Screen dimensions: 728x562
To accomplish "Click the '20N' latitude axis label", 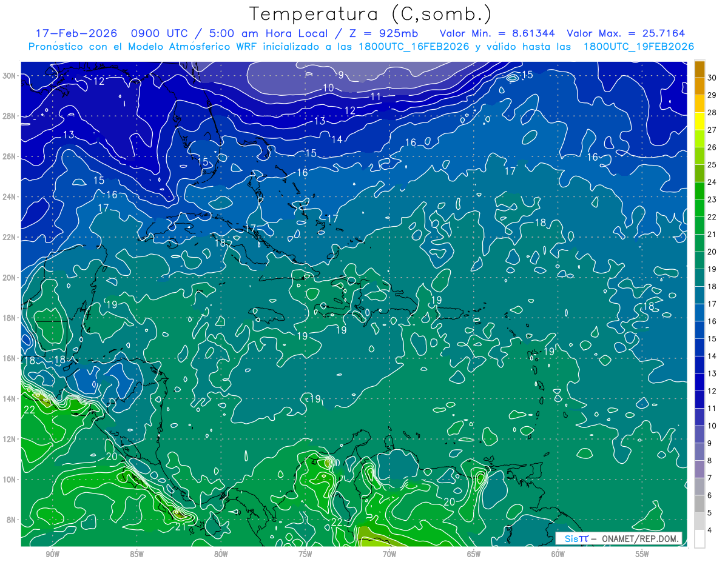I will tap(9, 278).
